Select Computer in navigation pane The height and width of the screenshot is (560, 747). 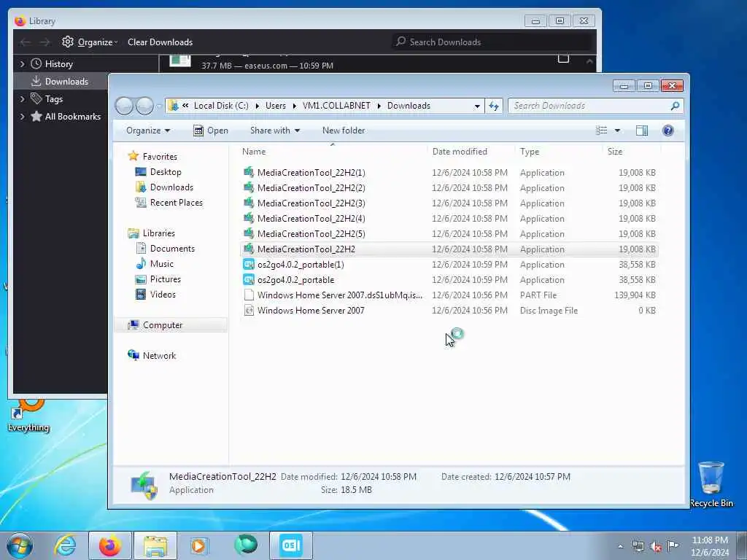[x=171, y=324]
